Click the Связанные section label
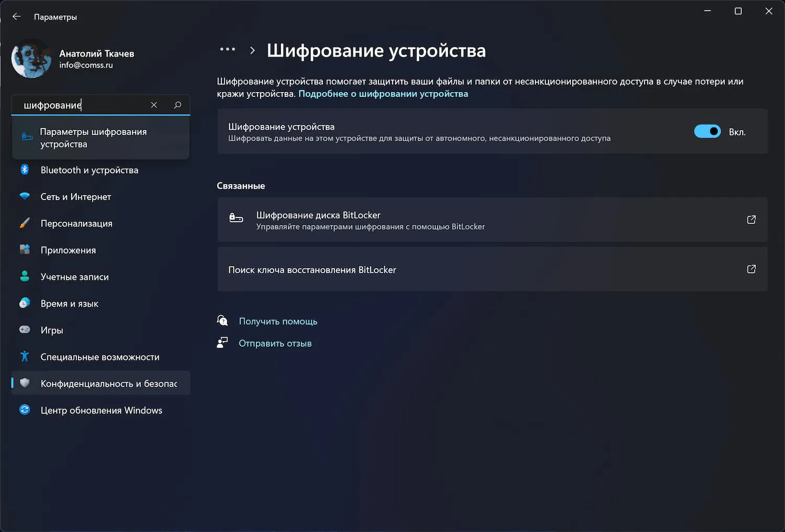The image size is (785, 532). tap(241, 186)
